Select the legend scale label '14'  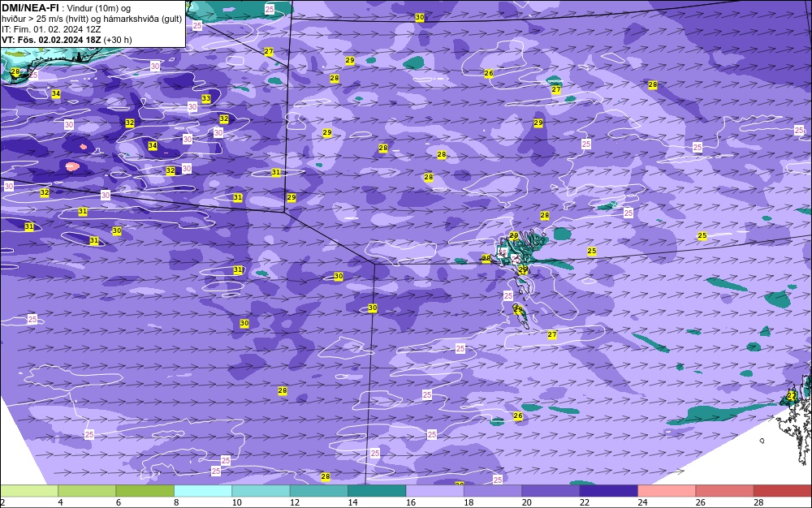tap(352, 502)
